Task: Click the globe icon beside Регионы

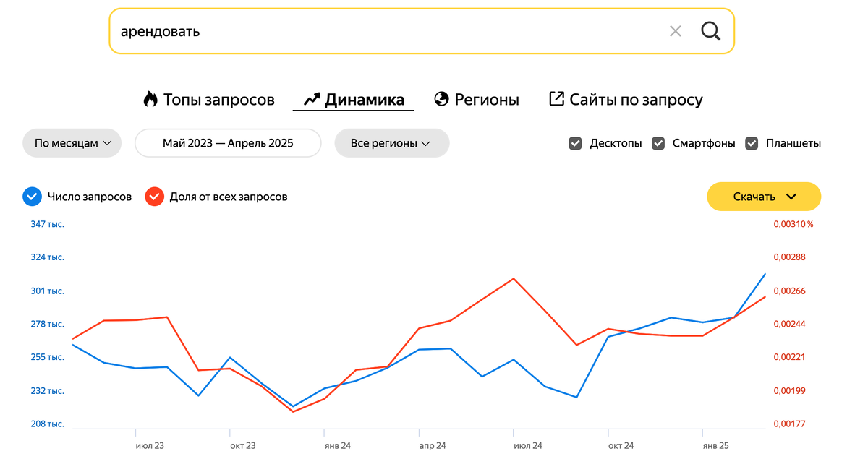Action: [442, 99]
